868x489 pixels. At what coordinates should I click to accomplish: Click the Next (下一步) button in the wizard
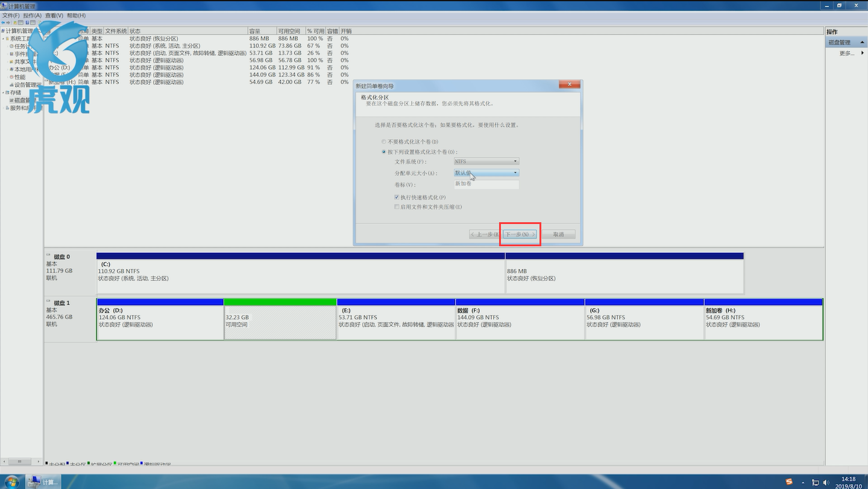click(520, 234)
